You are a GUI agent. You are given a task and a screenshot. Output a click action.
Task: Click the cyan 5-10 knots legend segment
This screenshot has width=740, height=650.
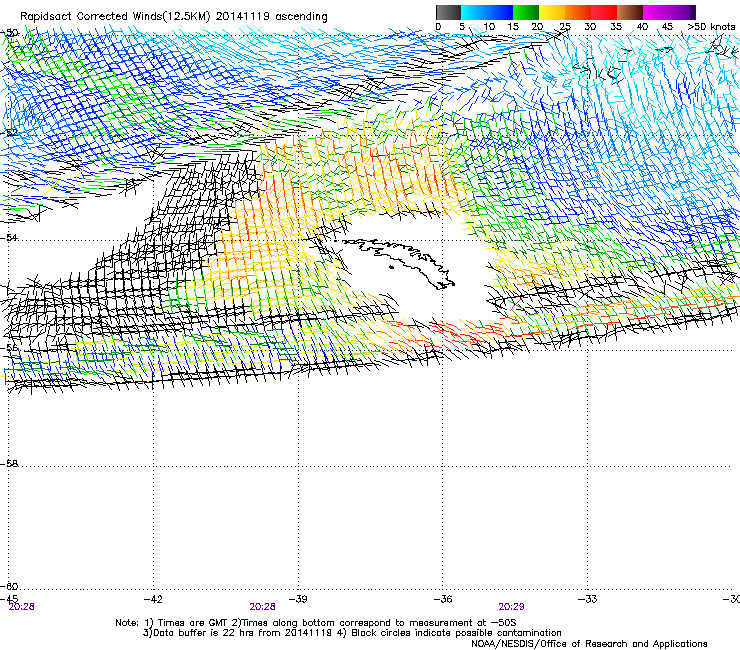point(474,12)
